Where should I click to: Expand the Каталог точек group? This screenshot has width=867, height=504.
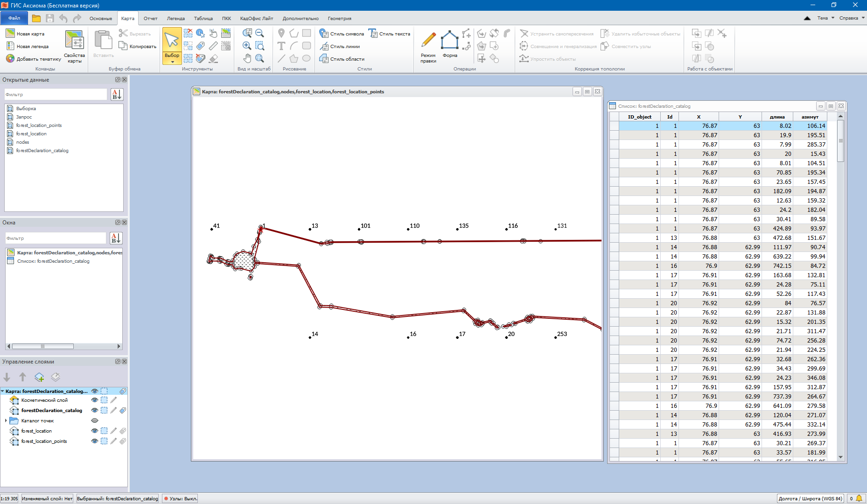pyautogui.click(x=6, y=421)
